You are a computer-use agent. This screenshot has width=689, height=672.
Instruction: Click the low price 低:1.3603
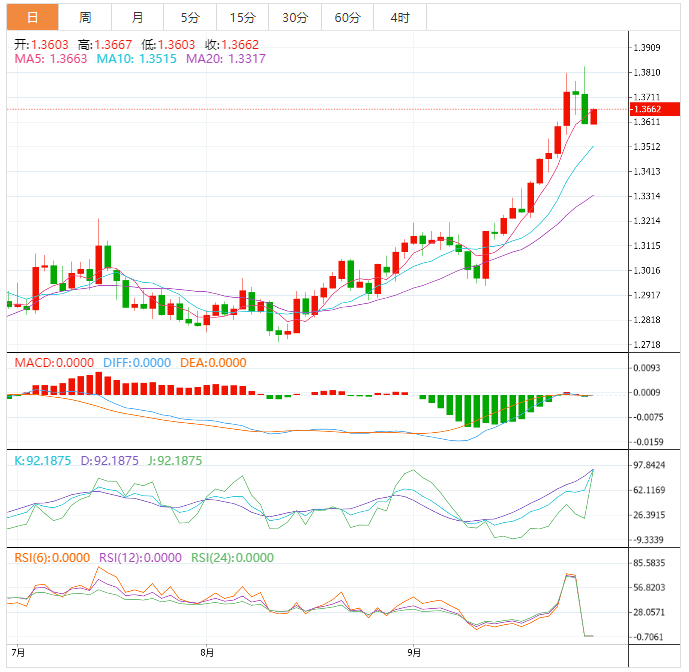pos(168,45)
